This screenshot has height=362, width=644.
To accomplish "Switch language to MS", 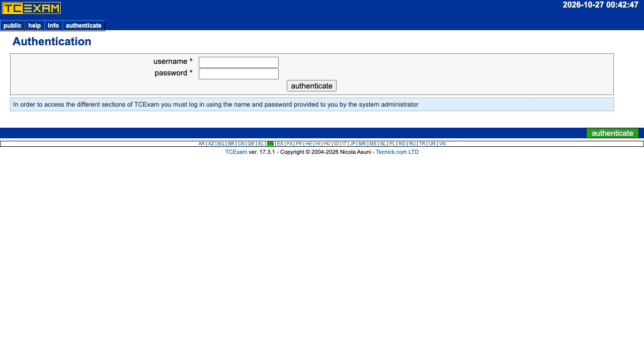I will [373, 144].
